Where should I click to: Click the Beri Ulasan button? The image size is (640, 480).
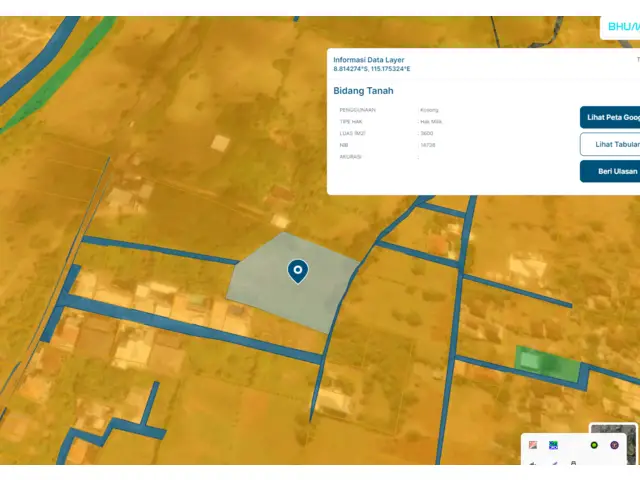[x=610, y=171]
